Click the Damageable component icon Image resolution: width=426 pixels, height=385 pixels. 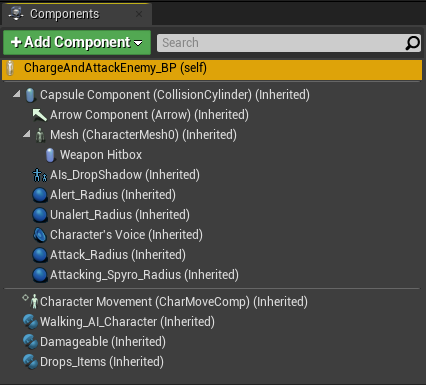pyautogui.click(x=30, y=342)
